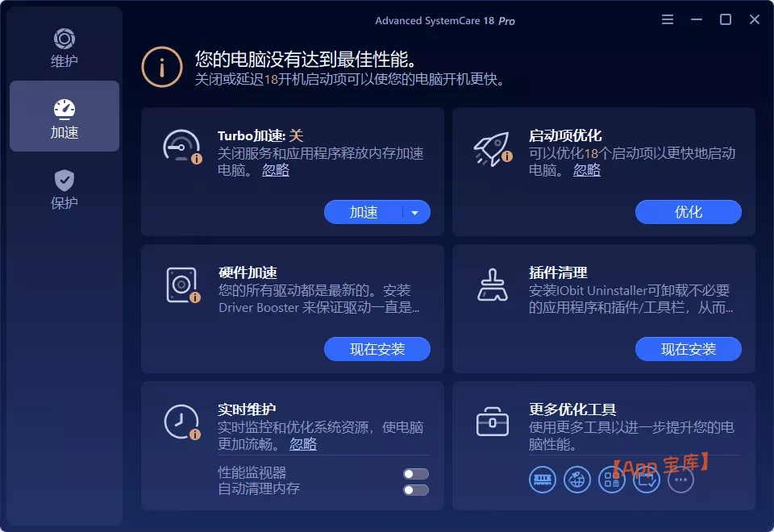The height and width of the screenshot is (532, 774).
Task: Click the 忽略 link under Turbo加速
Action: point(274,170)
